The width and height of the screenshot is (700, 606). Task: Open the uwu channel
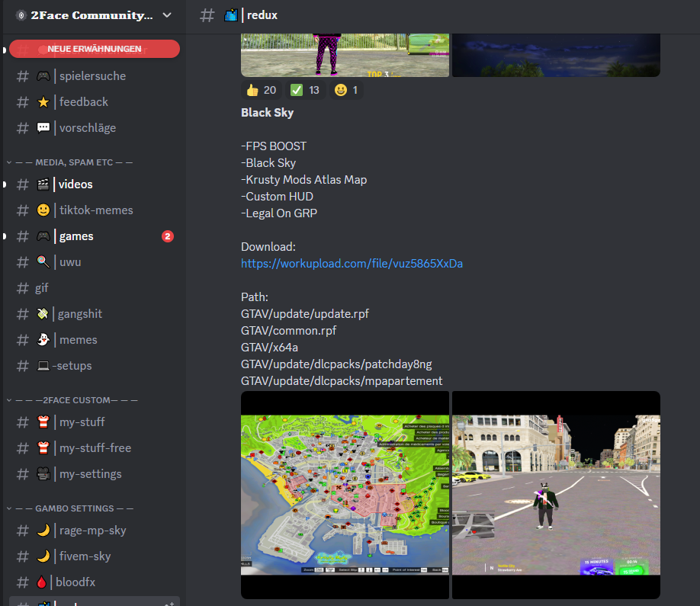tap(95, 262)
